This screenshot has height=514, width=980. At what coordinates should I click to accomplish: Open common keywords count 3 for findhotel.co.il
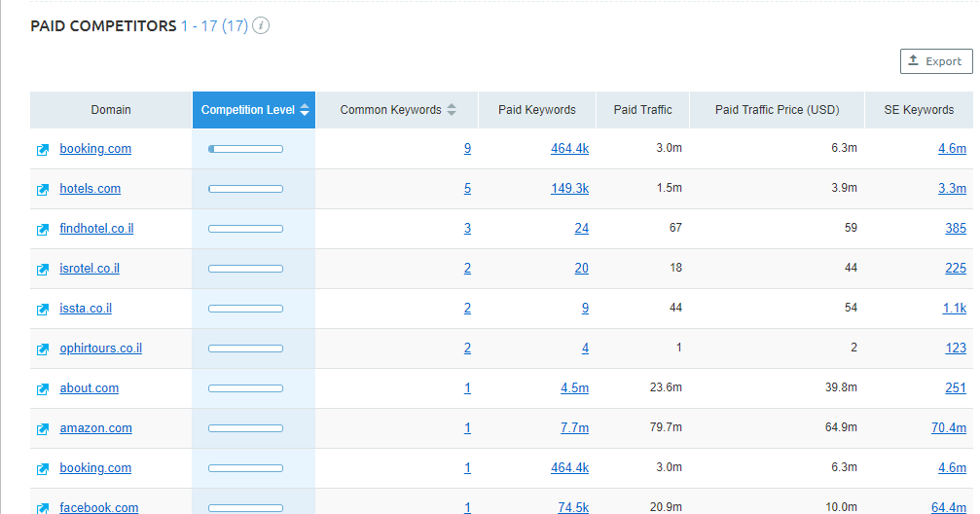coord(467,229)
